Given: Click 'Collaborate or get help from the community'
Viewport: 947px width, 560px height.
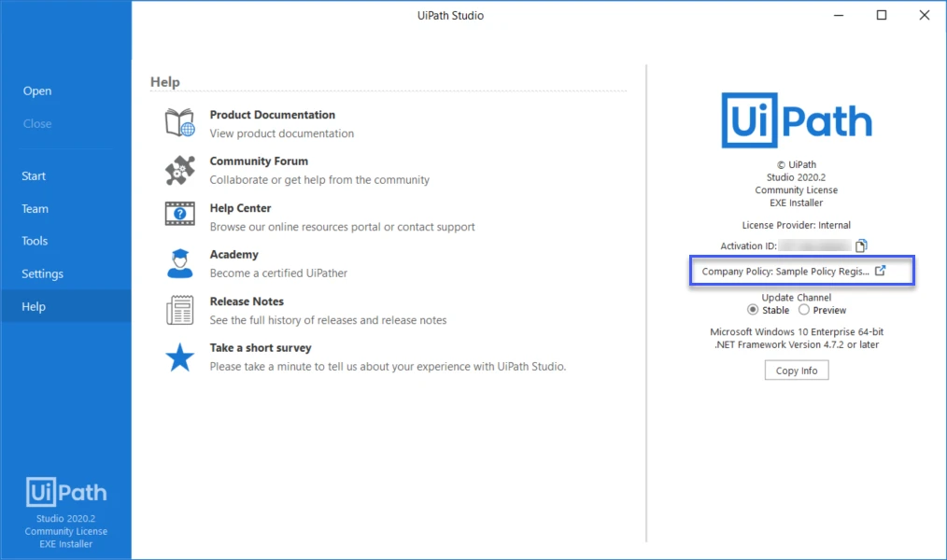Looking at the screenshot, I should tap(319, 180).
